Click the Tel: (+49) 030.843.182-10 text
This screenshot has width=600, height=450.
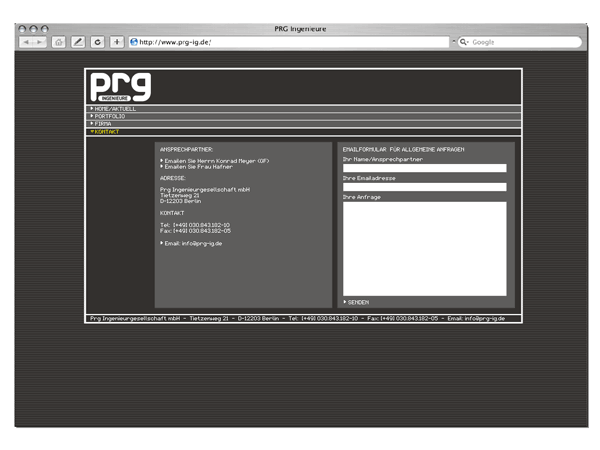(195, 225)
